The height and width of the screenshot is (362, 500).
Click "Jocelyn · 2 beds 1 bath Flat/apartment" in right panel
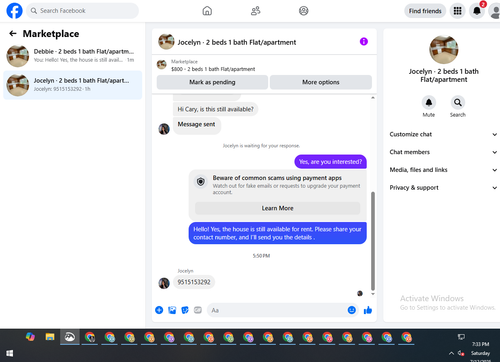(443, 75)
